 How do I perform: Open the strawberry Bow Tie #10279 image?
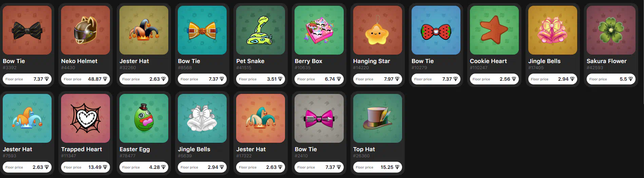(436, 30)
